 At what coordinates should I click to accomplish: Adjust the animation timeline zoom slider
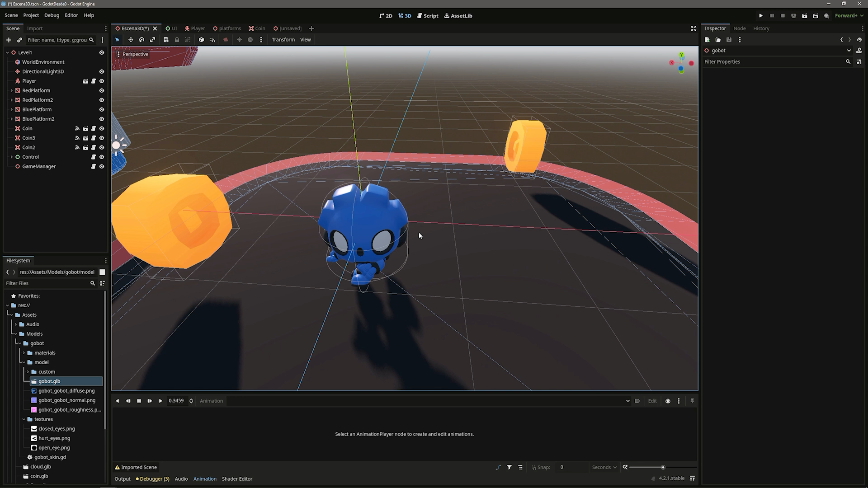[663, 467]
